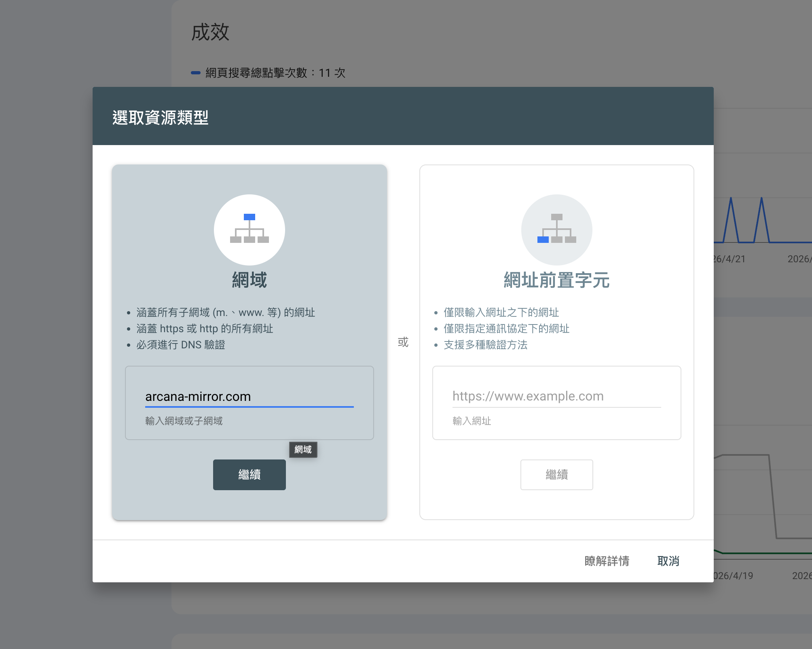Screen dimensions: 812x649
Task: Click the text 支援多種驗證方法
Action: click(486, 345)
